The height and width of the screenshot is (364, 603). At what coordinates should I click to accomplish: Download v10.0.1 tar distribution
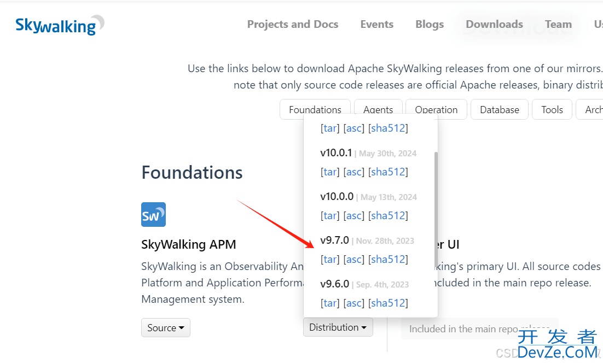330,172
